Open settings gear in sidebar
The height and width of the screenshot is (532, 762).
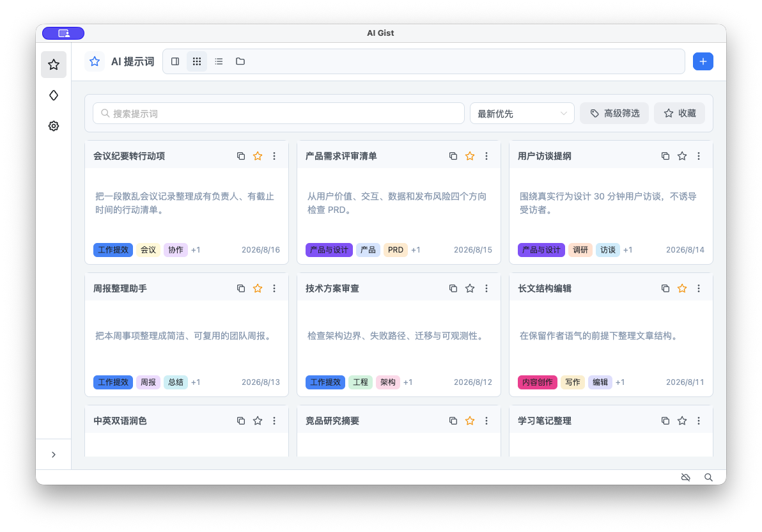pos(54,126)
